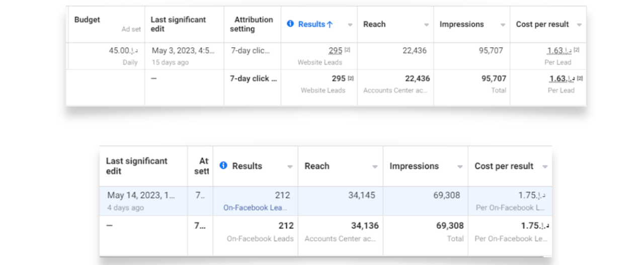Image resolution: width=644 pixels, height=265 pixels.
Task: Expand Reach dropdown in table showing 34,145
Action: coord(375,166)
